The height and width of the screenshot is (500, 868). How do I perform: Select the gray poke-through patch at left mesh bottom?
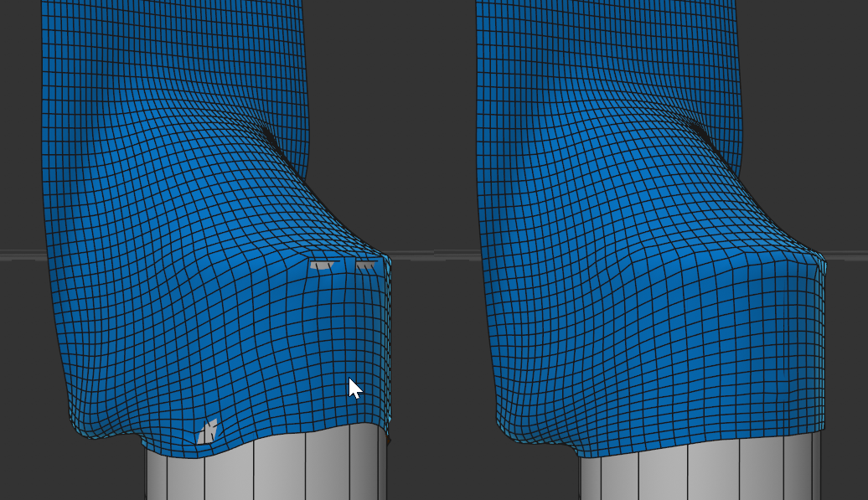pyautogui.click(x=206, y=432)
